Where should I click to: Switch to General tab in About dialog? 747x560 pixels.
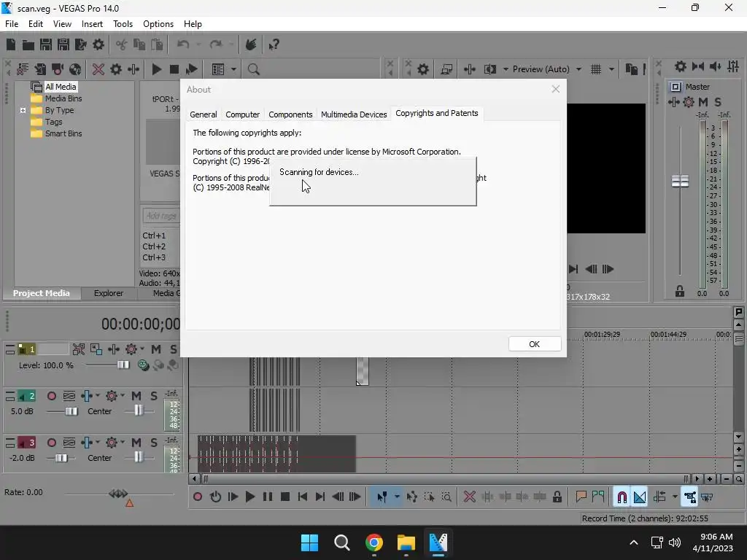point(204,114)
